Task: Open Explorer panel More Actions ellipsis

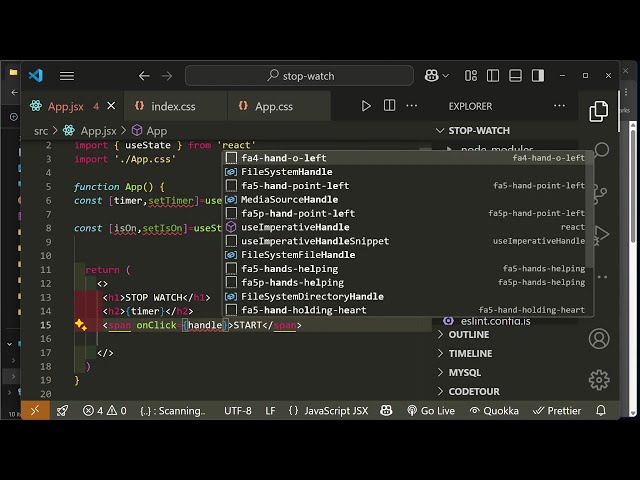Action: [x=559, y=106]
